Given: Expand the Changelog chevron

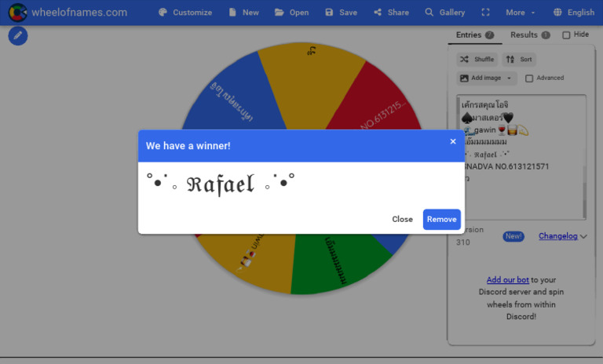Looking at the screenshot, I should point(583,236).
